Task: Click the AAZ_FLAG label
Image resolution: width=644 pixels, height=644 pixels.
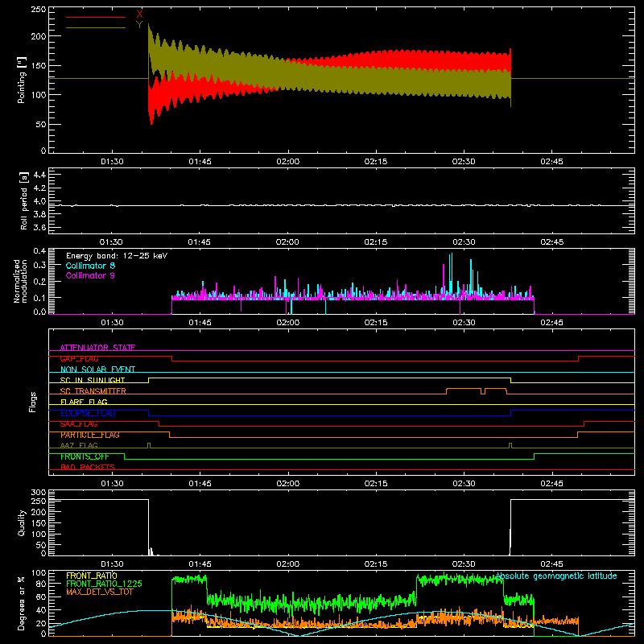Action: [x=79, y=445]
